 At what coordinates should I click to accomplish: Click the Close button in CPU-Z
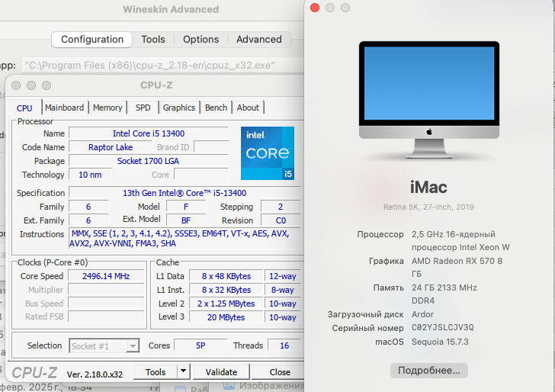[280, 372]
